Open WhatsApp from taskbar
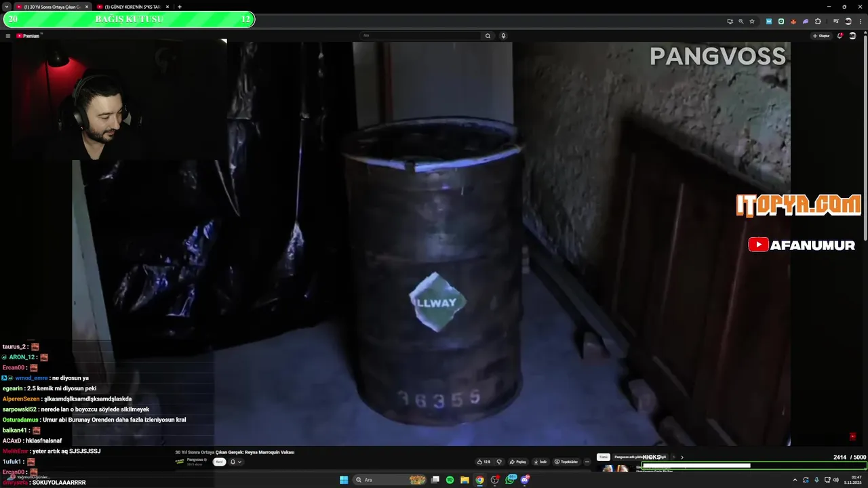The width and height of the screenshot is (868, 488). (510, 480)
